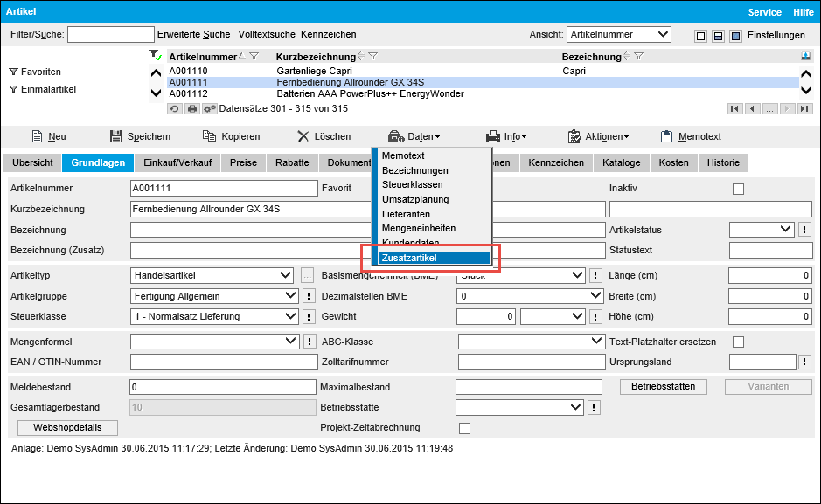Image resolution: width=821 pixels, height=504 pixels.
Task: Expand the Betriebsstätte dropdown
Action: 519,407
